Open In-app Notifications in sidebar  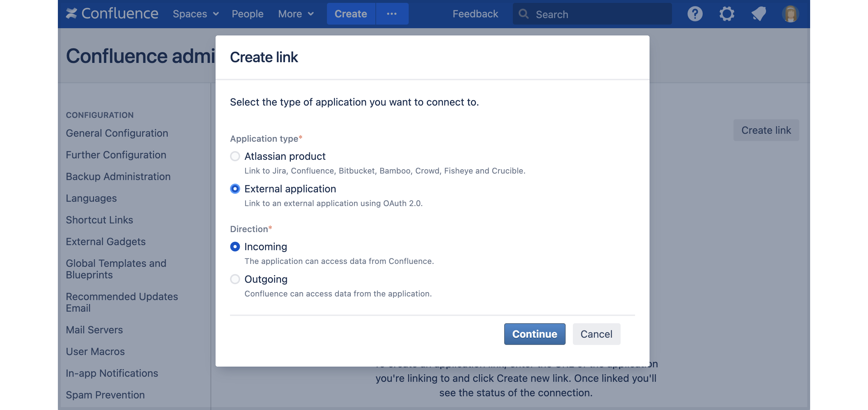click(x=112, y=373)
